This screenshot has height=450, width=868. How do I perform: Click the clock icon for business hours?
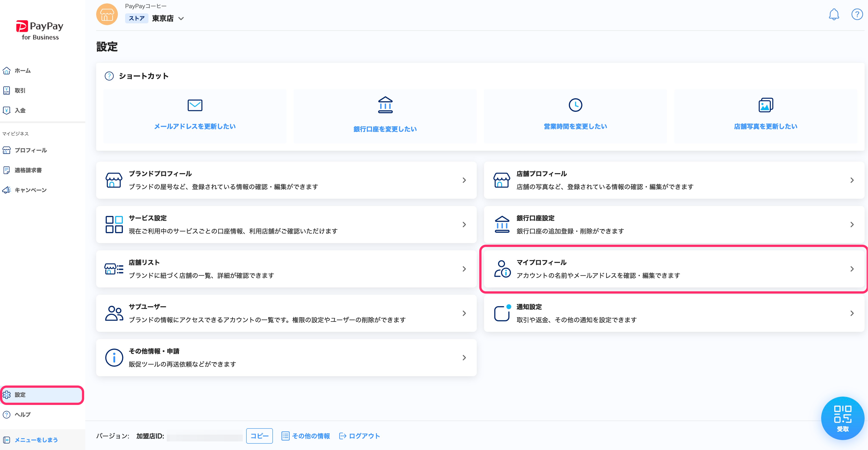tap(575, 105)
